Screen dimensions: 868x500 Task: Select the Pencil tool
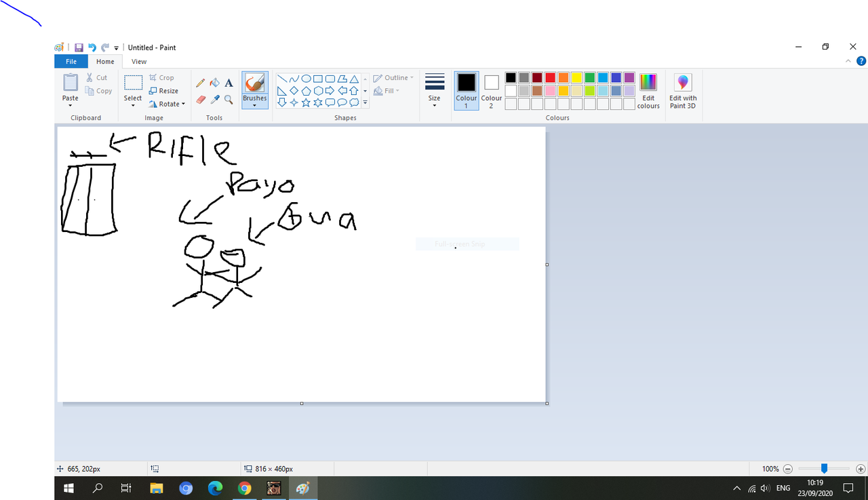point(201,83)
